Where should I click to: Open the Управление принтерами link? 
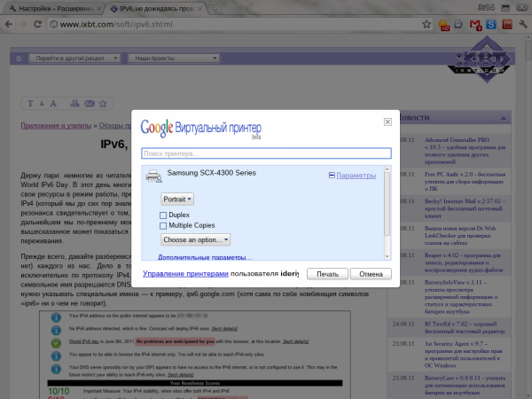tap(185, 273)
